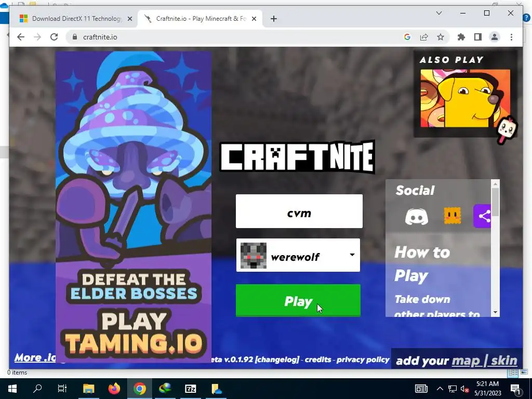Click the globe application taskbar icon
Viewport: 532px width, 399px height.
(165, 389)
